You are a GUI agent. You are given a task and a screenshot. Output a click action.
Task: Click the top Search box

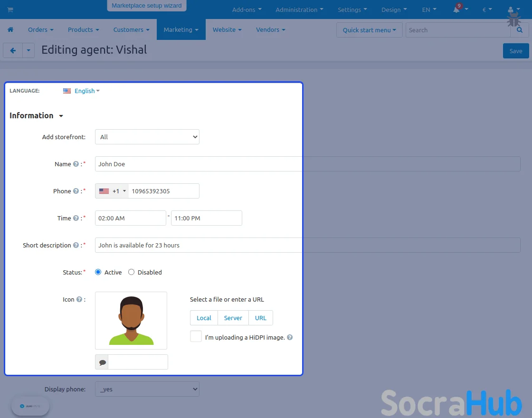(x=458, y=30)
